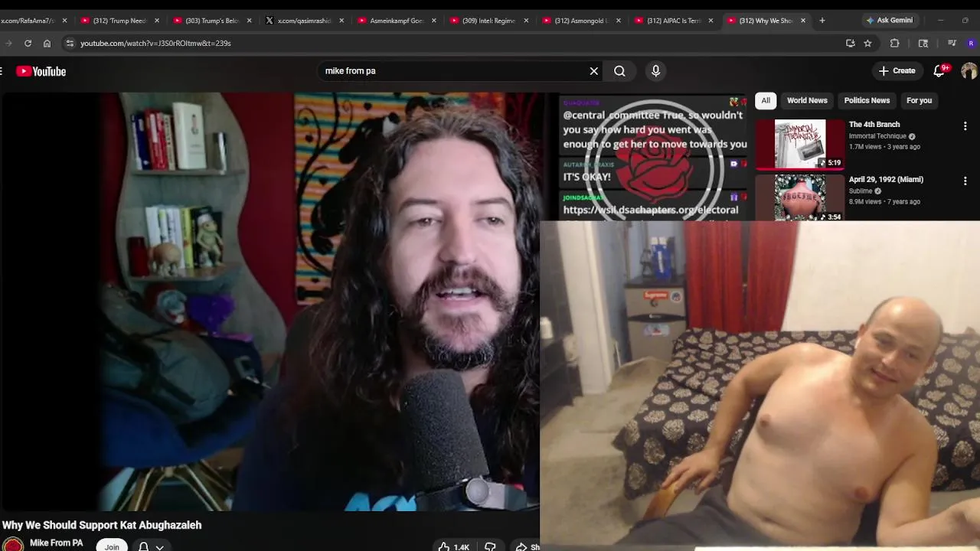Open the Mike From PA channel avatar
This screenshot has height=551, width=980.
tap(13, 544)
